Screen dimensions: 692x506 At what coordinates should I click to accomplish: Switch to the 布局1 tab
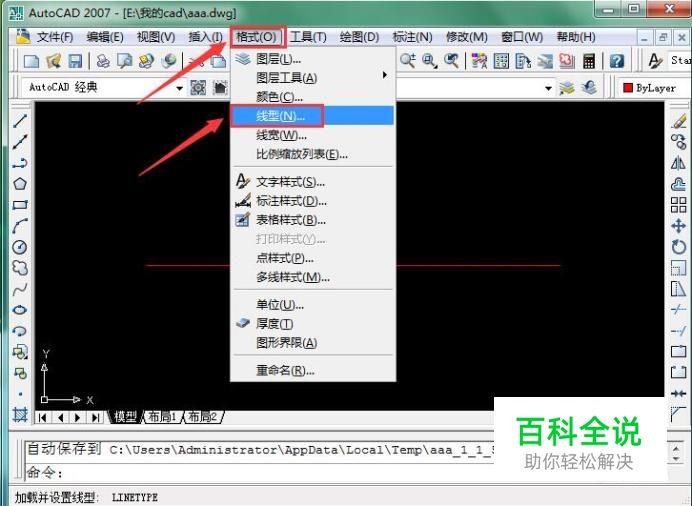162,417
